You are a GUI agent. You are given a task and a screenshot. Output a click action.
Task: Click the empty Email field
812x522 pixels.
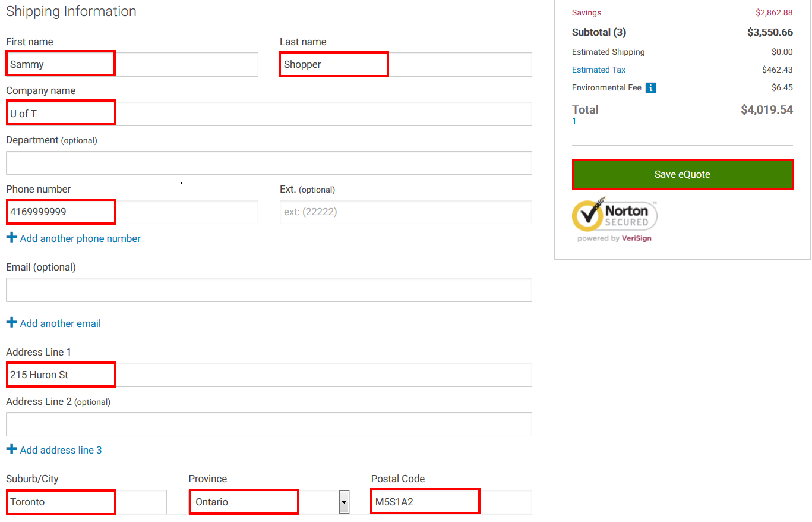[268, 290]
